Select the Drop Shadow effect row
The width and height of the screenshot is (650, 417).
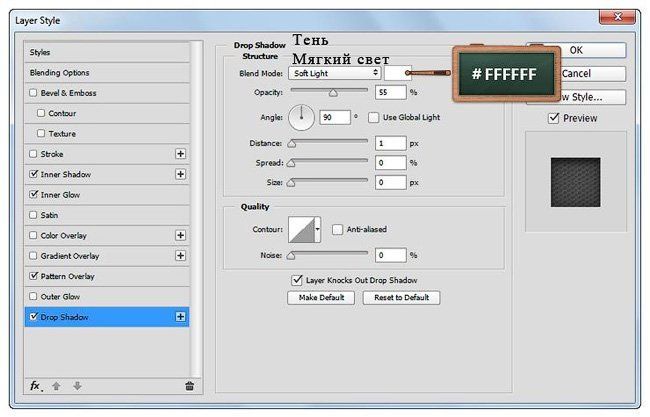click(107, 317)
